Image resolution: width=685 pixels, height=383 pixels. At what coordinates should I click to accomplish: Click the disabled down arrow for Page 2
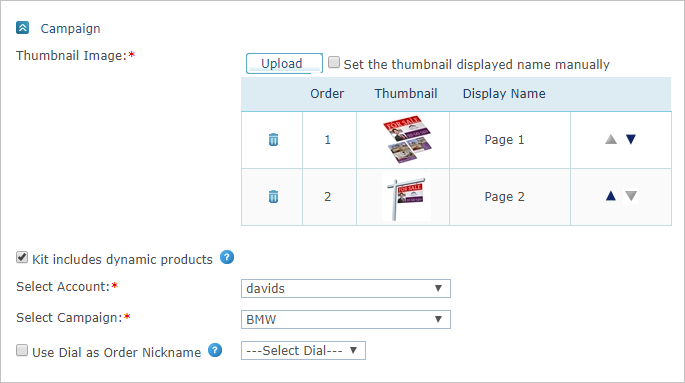(x=630, y=196)
